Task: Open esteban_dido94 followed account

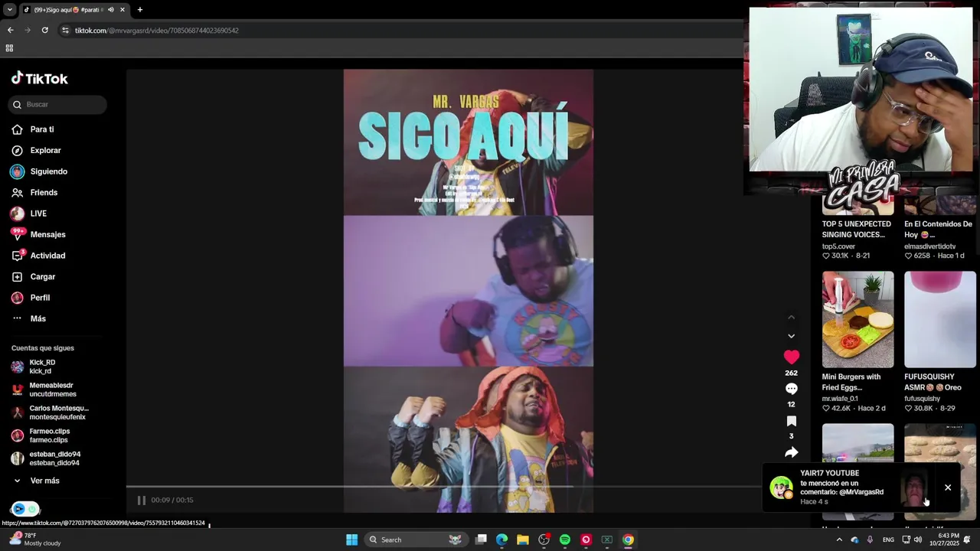Action: 54,458
